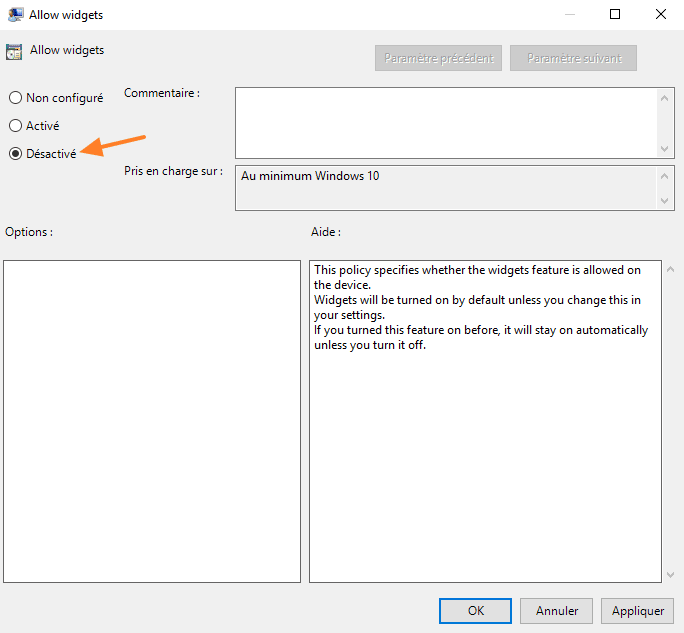684x633 pixels.
Task: Minimize the Allow widgets window
Action: pyautogui.click(x=569, y=15)
